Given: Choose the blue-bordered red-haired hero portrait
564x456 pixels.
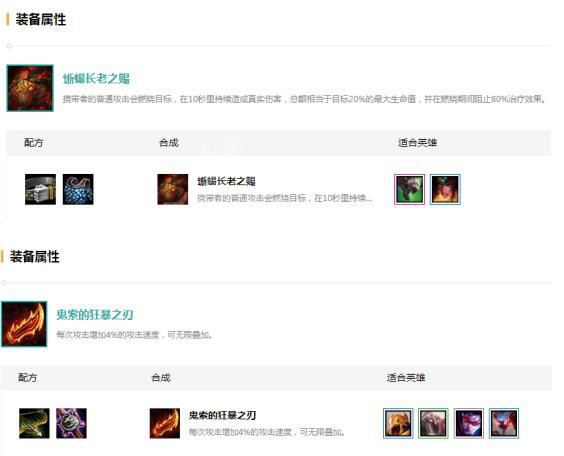Looking at the screenshot, I should coord(445,190).
